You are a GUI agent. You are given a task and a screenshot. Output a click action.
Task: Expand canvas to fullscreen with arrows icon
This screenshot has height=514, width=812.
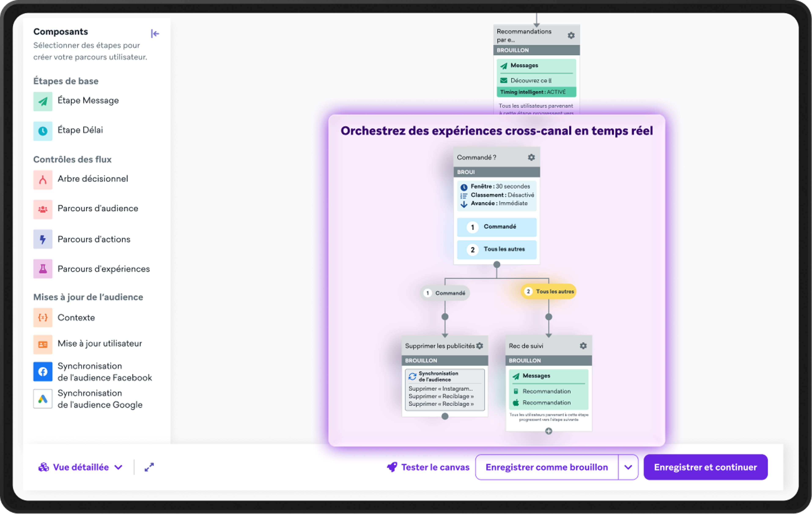tap(149, 467)
